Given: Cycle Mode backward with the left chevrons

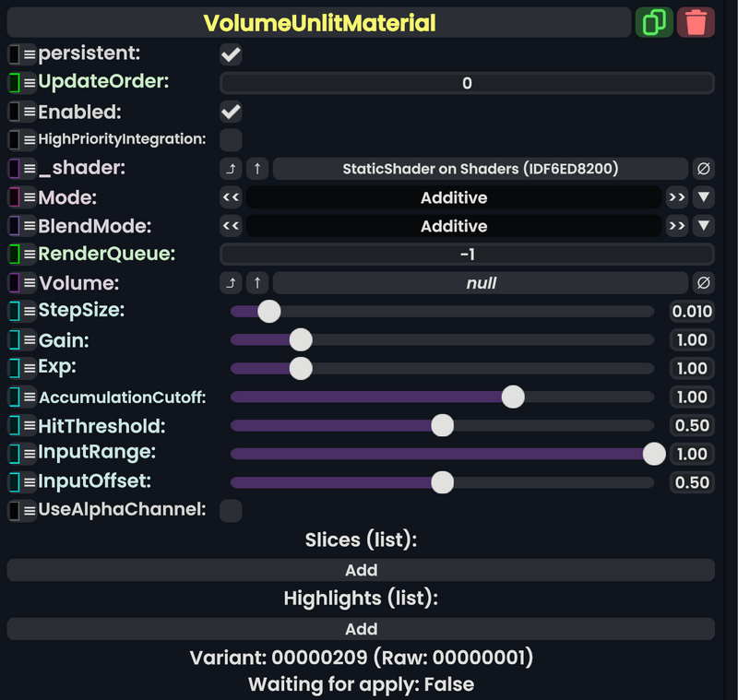Looking at the screenshot, I should (230, 197).
